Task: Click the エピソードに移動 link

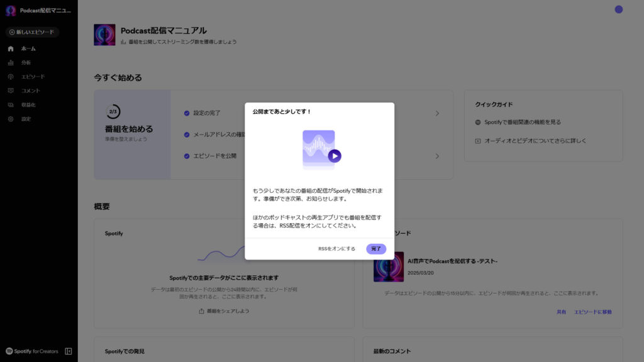Action: 592,312
